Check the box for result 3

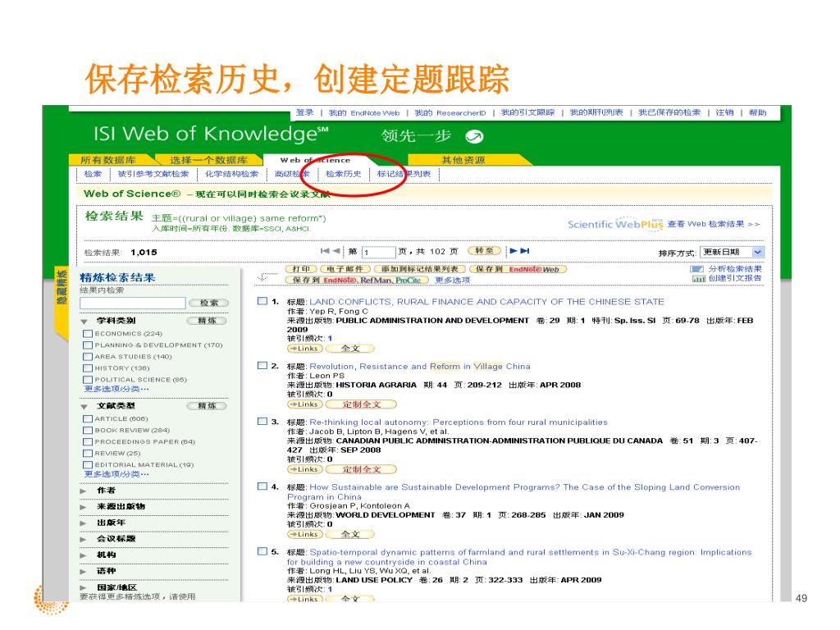(262, 421)
